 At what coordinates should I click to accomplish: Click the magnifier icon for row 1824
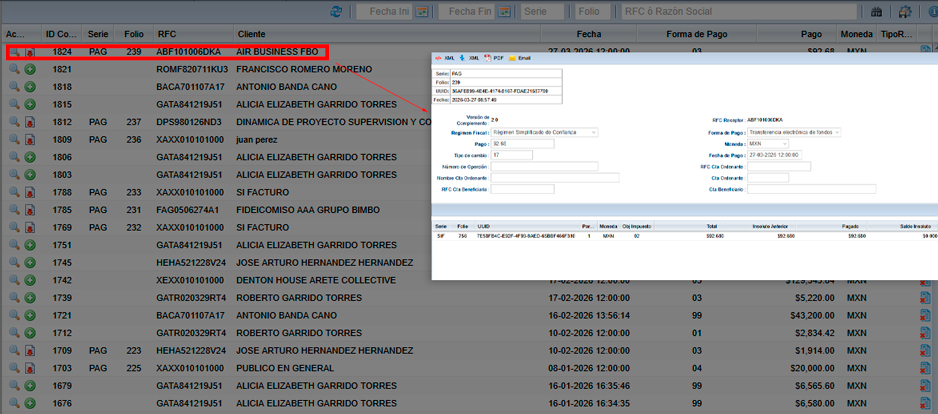click(14, 52)
